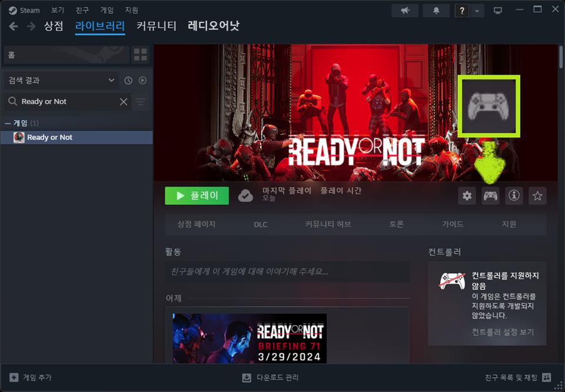The image size is (565, 392).
Task: Open the Briefing 71 news thumbnail
Action: 250,338
